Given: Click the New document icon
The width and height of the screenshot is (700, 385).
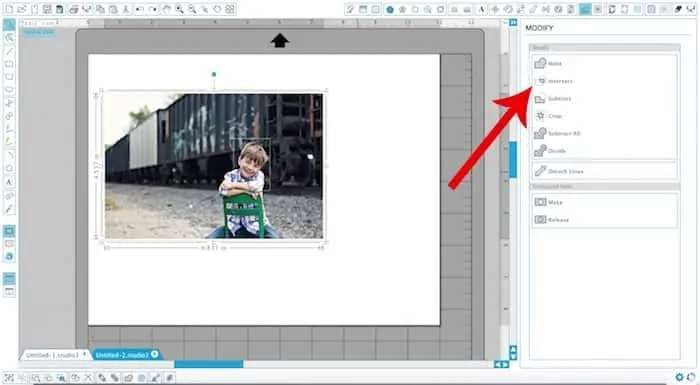Looking at the screenshot, I should pos(9,9).
